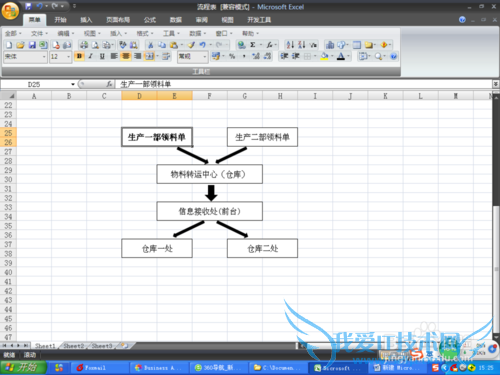Open Print Preview icon
Image resolution: width=500 pixels, height=375 pixels.
(x=95, y=45)
